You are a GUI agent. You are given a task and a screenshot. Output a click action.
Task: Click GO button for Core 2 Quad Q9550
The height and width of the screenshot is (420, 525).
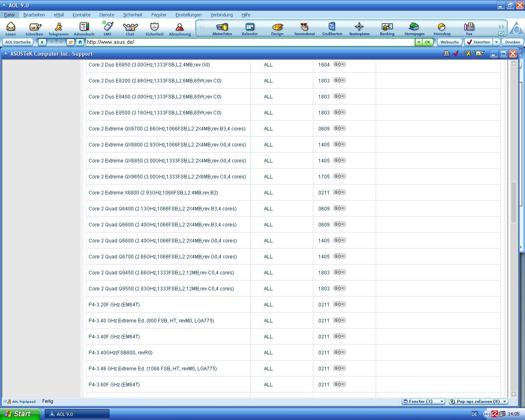(x=340, y=288)
